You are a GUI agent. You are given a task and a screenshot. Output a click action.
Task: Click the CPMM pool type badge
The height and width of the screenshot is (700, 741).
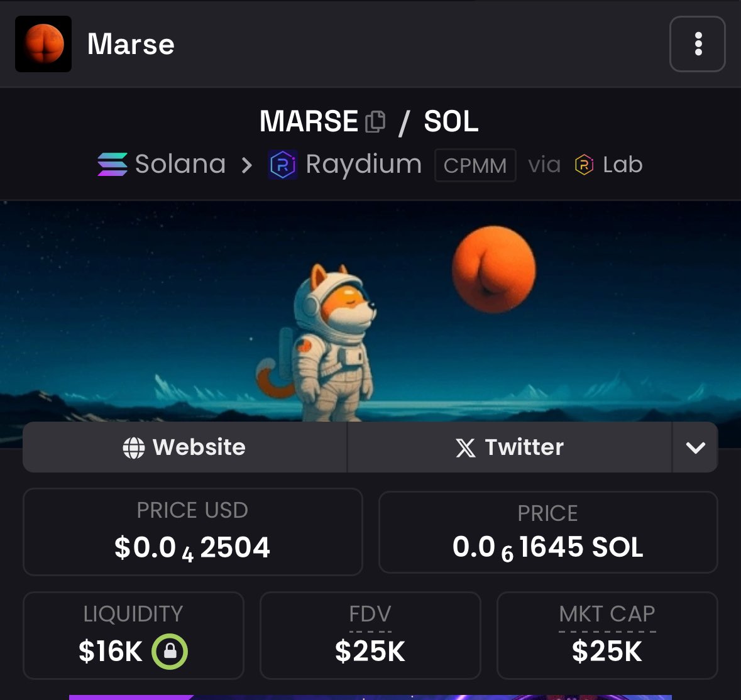click(475, 165)
